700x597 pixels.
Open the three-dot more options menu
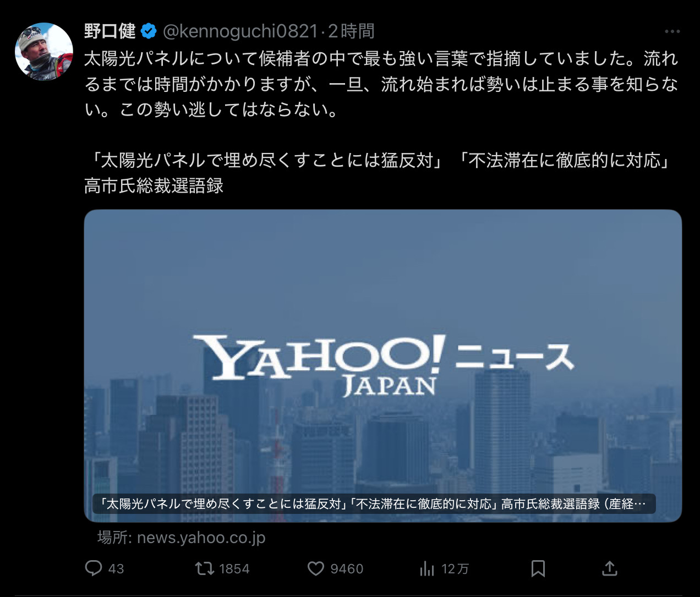672,31
